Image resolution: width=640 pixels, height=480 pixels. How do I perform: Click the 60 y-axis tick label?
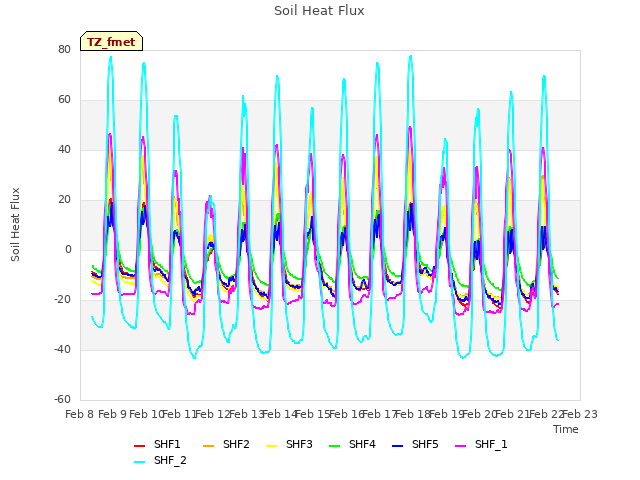click(x=64, y=100)
